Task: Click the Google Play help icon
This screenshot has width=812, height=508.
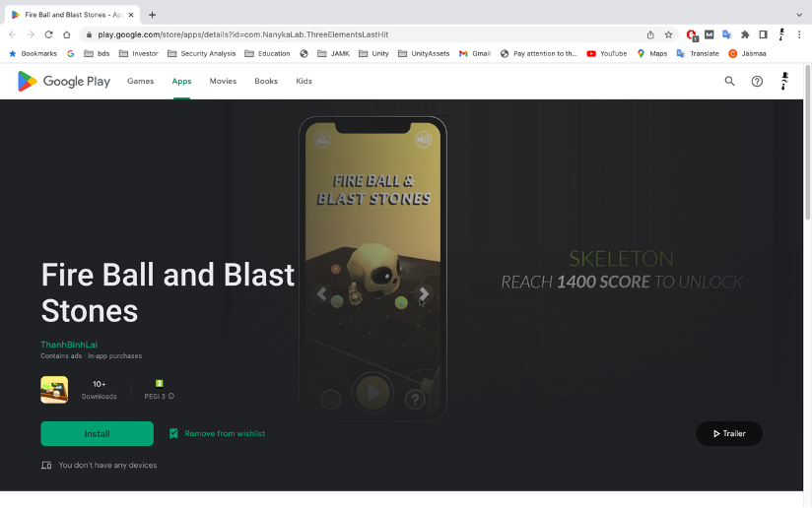Action: (x=757, y=82)
